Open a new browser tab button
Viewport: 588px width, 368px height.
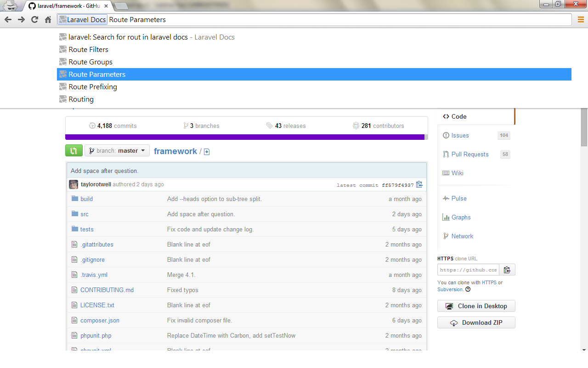(x=121, y=6)
